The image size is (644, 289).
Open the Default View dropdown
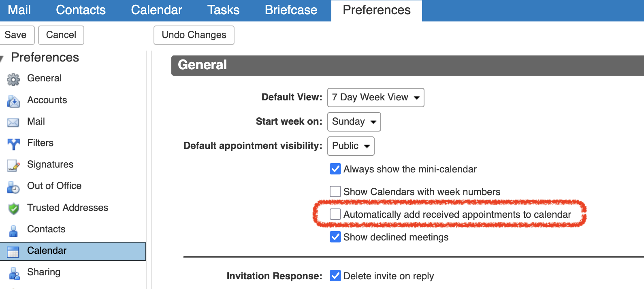375,98
